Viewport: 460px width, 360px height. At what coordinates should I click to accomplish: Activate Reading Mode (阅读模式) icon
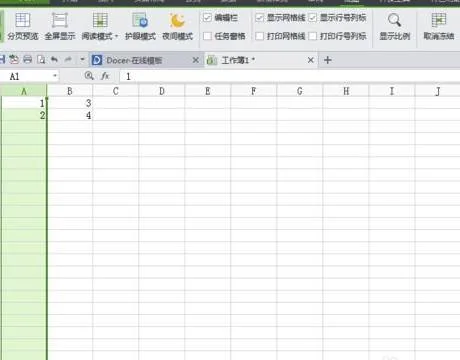(x=100, y=21)
